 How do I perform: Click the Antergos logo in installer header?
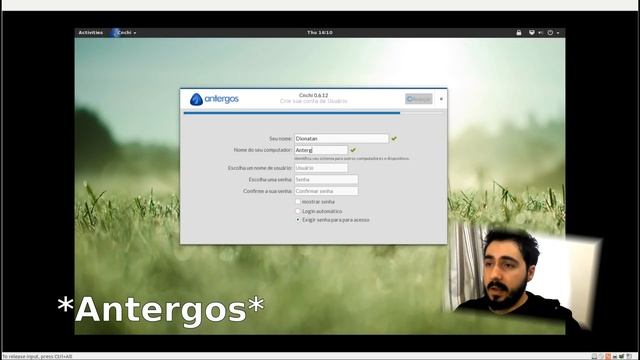[x=214, y=99]
